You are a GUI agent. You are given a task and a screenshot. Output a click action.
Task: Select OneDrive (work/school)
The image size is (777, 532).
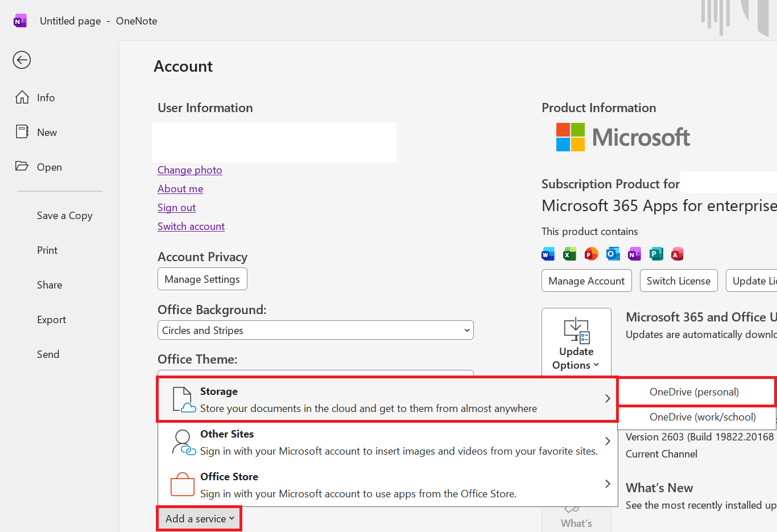[x=697, y=417]
